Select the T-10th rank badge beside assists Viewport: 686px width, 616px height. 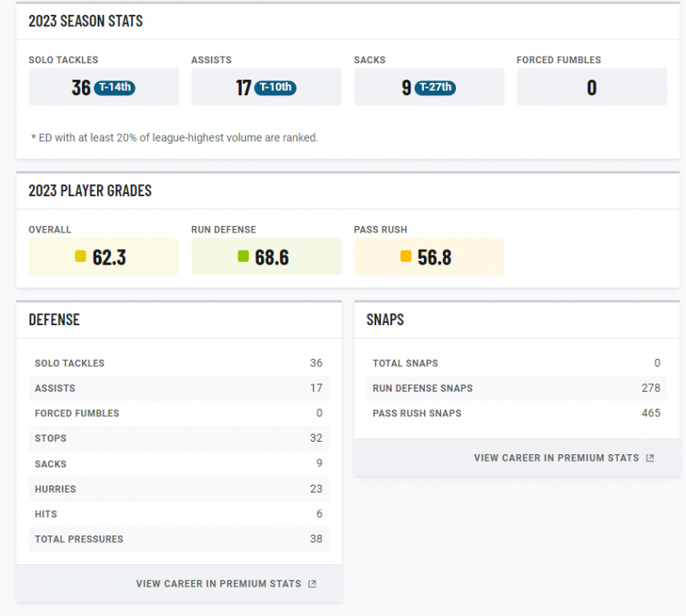click(275, 88)
